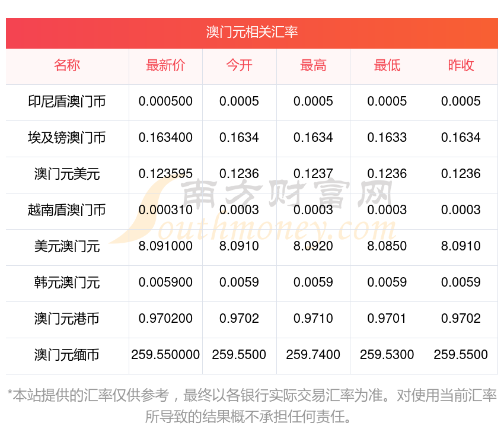Image resolution: width=504 pixels, height=435 pixels.
Task: Select the 印尼盾澳门币 row name
Action: [67, 101]
